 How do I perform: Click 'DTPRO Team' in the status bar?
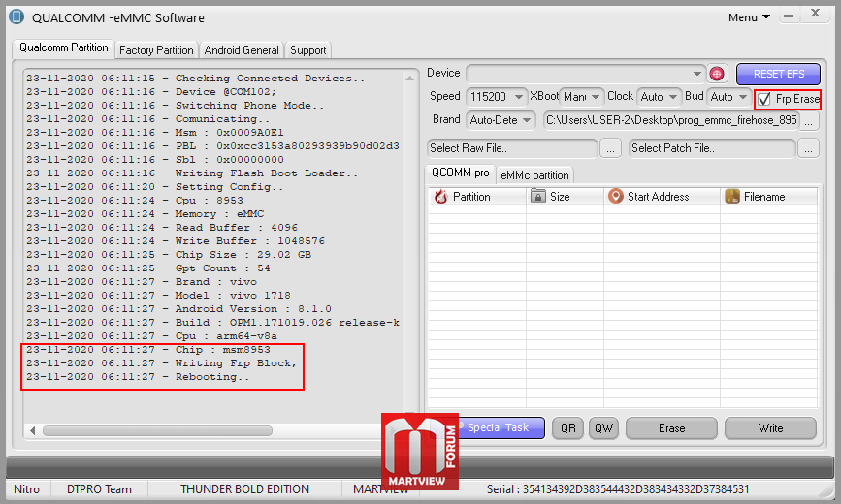coord(99,489)
